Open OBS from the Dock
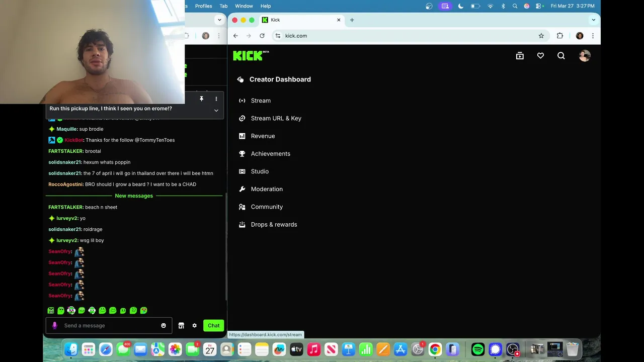This screenshot has width=644, height=362. coord(513,349)
